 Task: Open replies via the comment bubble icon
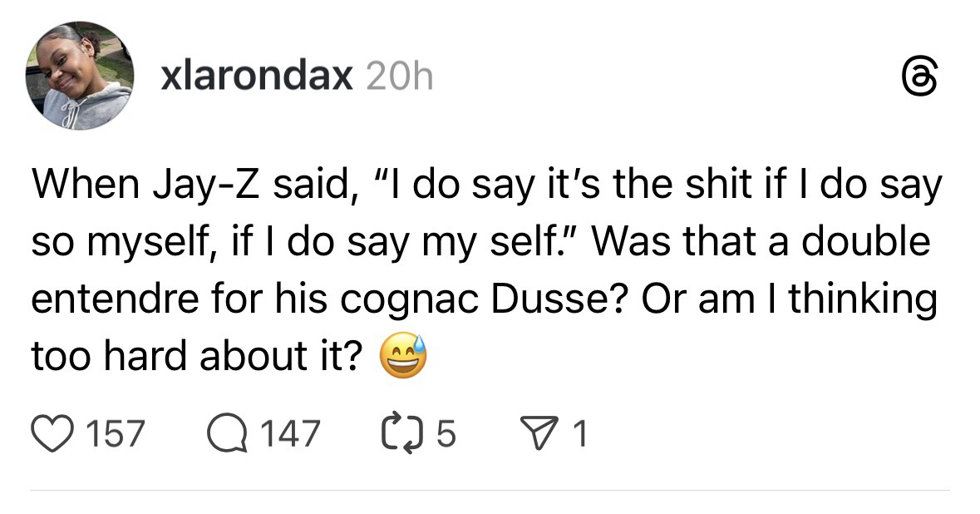(x=226, y=432)
